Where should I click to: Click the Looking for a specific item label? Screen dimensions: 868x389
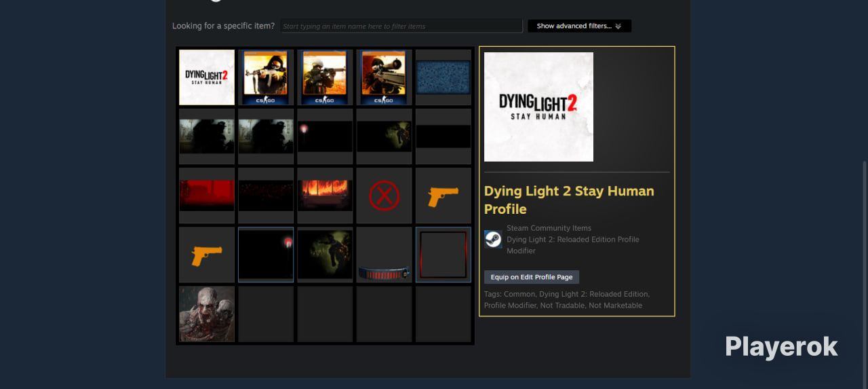[223, 26]
